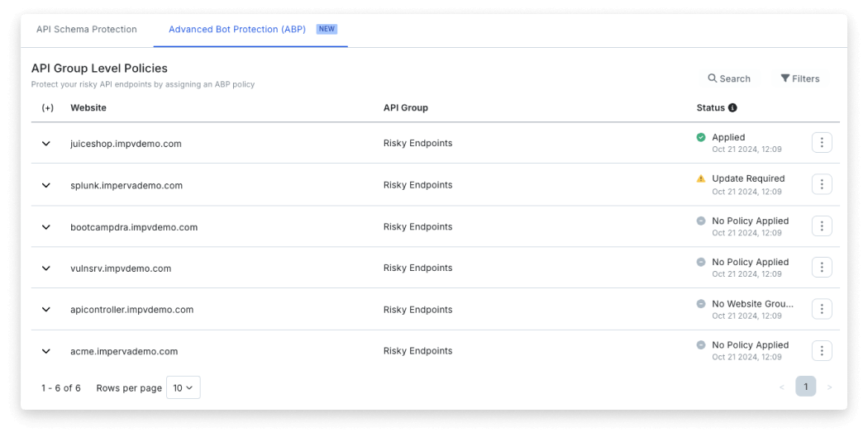This screenshot has width=868, height=437.
Task: Open actions menu for apicontroller.impvdemo.com row
Action: [x=821, y=309]
